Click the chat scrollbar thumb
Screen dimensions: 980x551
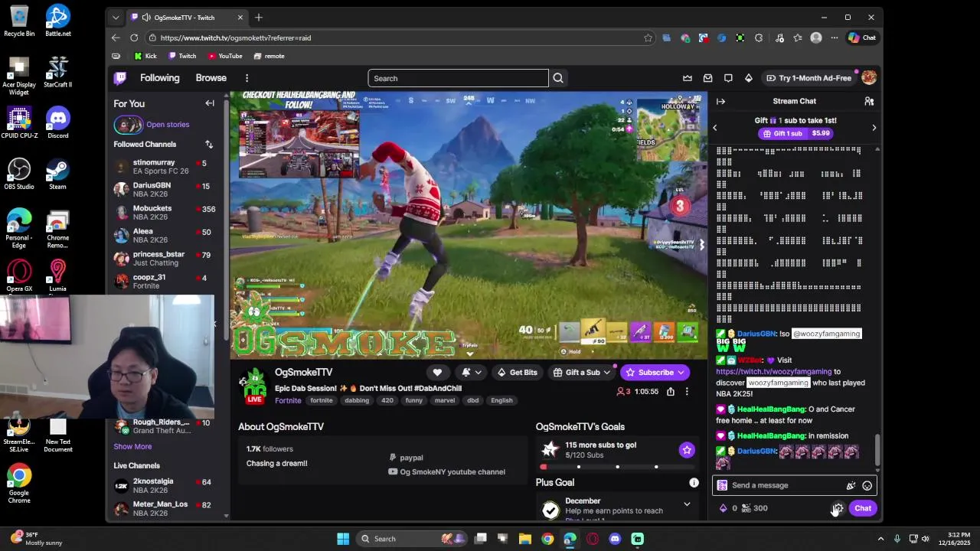pyautogui.click(x=877, y=450)
